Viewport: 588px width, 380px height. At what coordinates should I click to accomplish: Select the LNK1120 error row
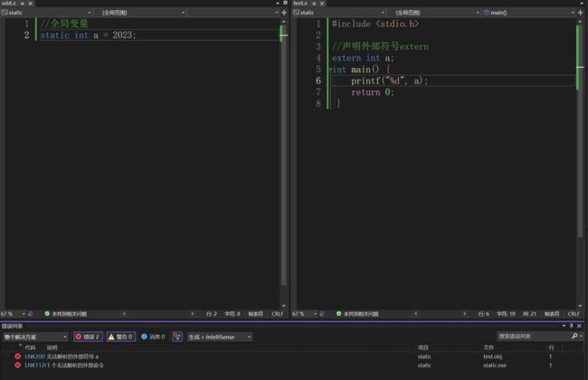click(292, 365)
